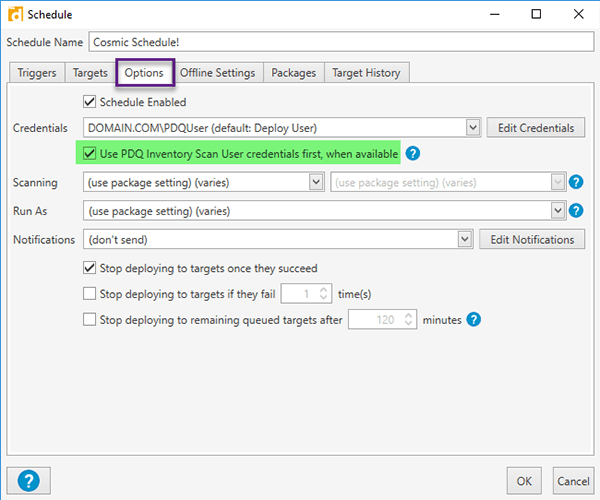Viewport: 600px width, 500px height.
Task: Click the Schedule Name text field
Action: pyautogui.click(x=340, y=43)
